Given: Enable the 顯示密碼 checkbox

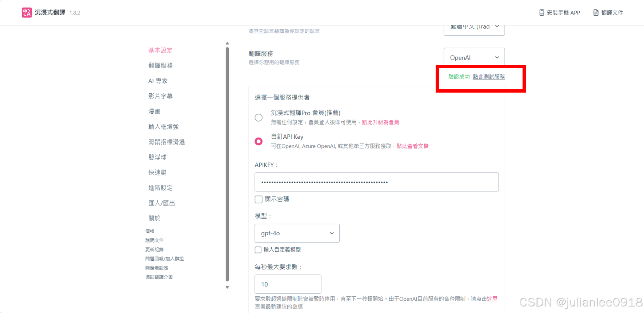Looking at the screenshot, I should pyautogui.click(x=259, y=199).
